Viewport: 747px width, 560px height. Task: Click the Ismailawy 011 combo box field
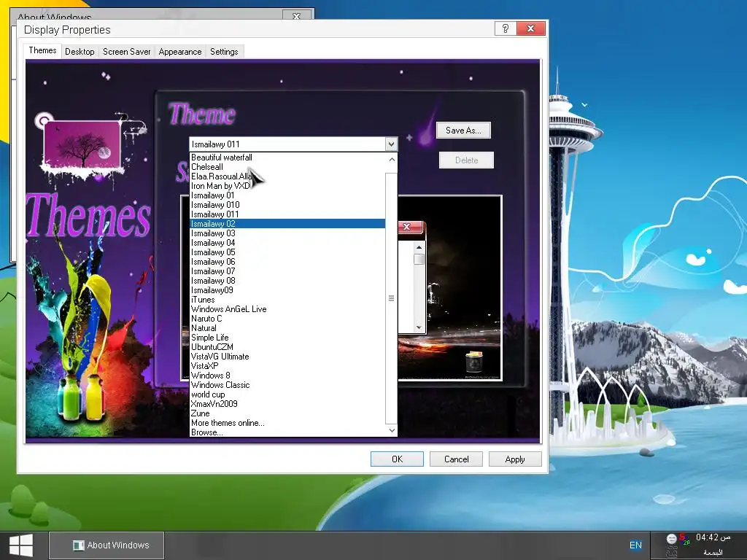pos(287,144)
